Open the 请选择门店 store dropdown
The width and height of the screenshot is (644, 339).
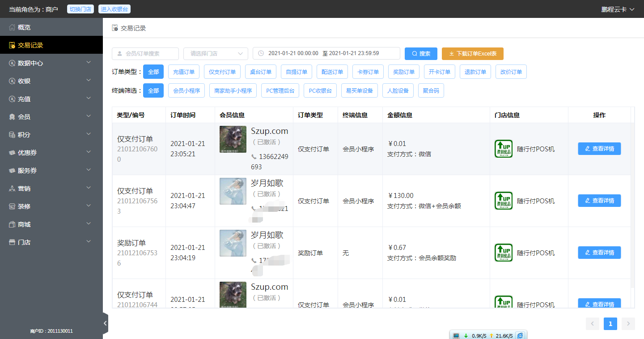pos(216,53)
